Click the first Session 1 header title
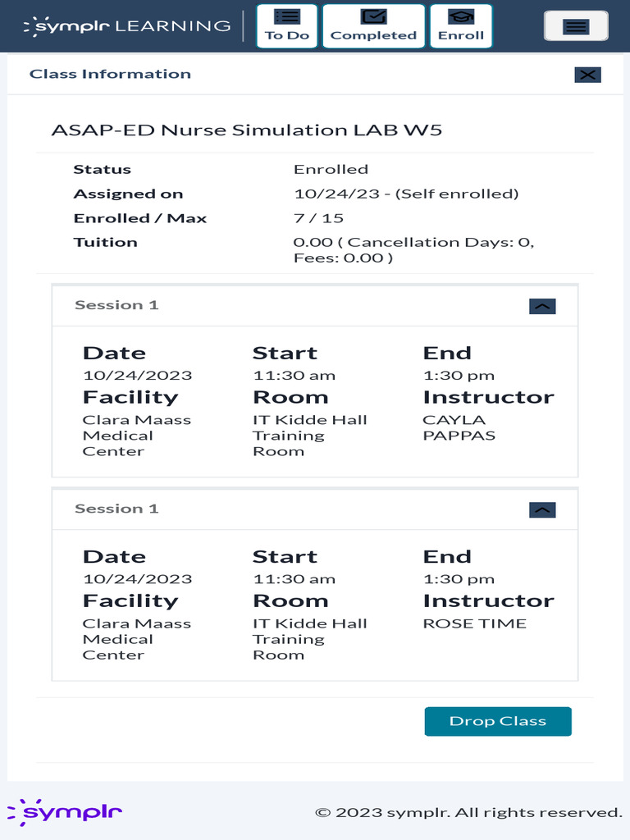 [116, 305]
